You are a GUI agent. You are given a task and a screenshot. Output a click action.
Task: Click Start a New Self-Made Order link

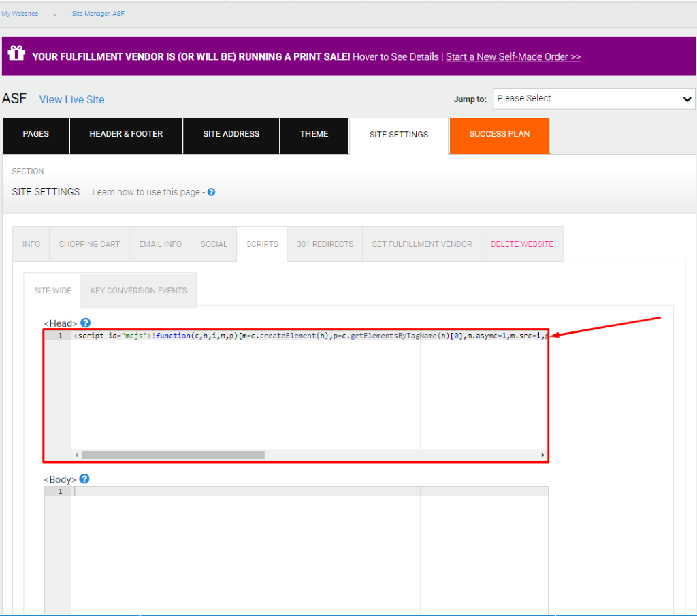click(x=513, y=56)
